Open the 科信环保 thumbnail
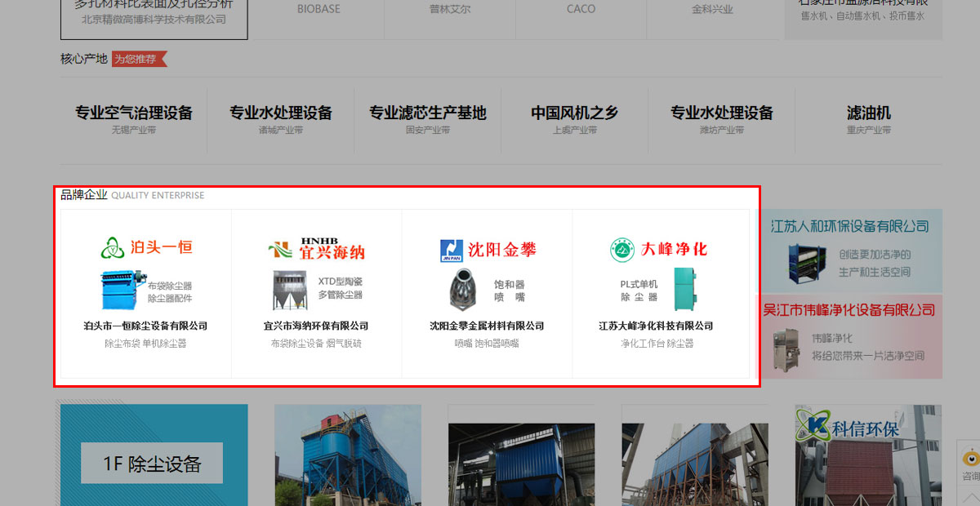The width and height of the screenshot is (980, 506). [869, 455]
